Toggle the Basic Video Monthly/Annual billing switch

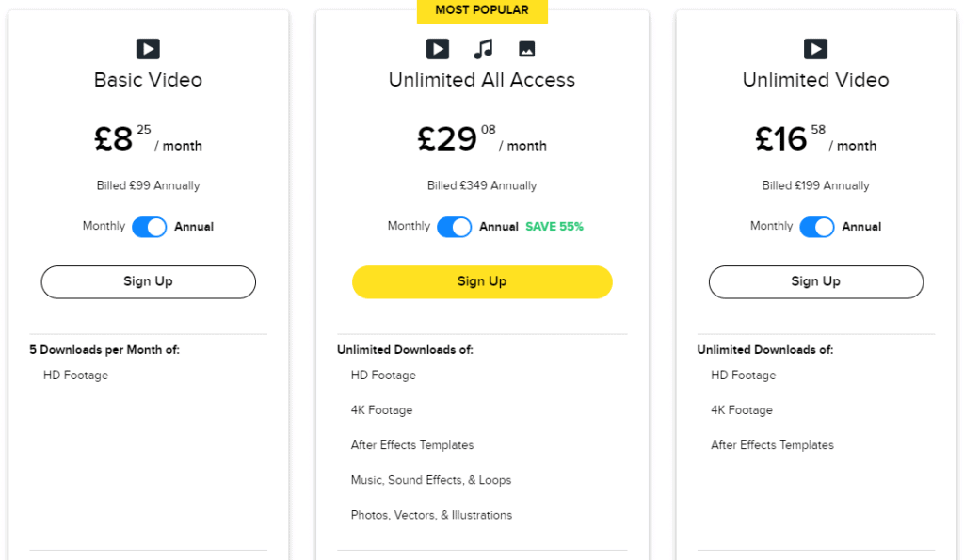(x=150, y=227)
